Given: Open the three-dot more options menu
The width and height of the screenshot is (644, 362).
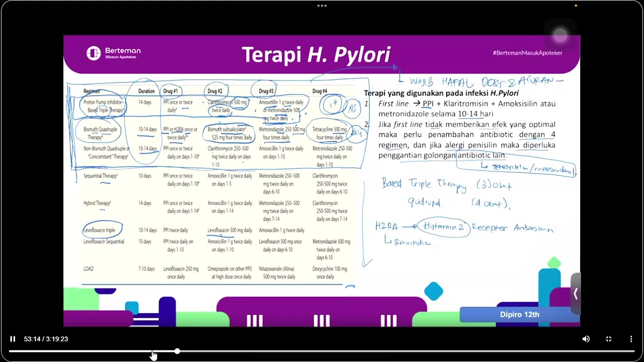Looking at the screenshot, I should [631, 339].
